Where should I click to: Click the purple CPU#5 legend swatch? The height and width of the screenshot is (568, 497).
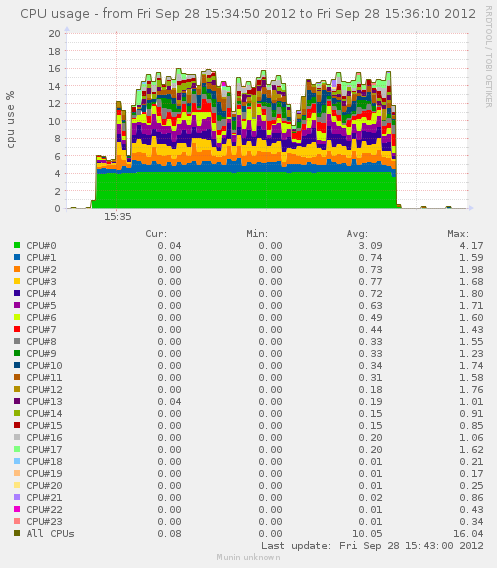pyautogui.click(x=17, y=305)
